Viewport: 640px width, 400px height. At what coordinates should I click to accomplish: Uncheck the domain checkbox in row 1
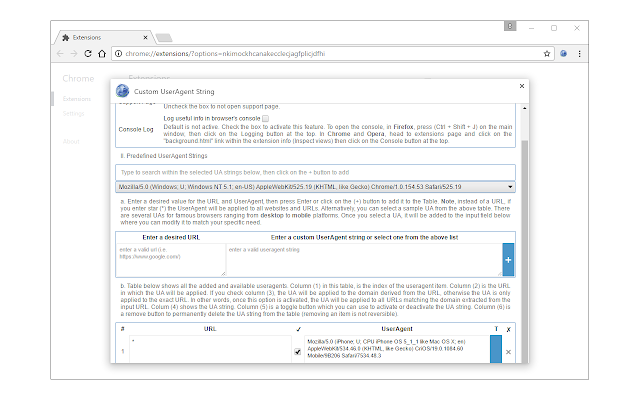(x=298, y=351)
